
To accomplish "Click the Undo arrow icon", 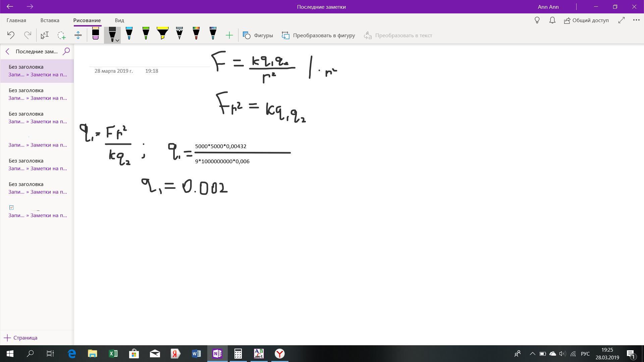I will [x=11, y=35].
